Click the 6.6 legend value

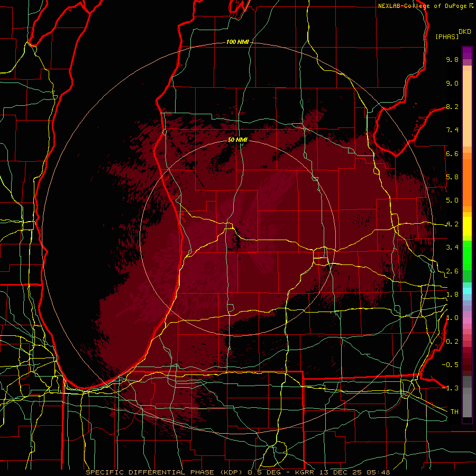(x=452, y=153)
